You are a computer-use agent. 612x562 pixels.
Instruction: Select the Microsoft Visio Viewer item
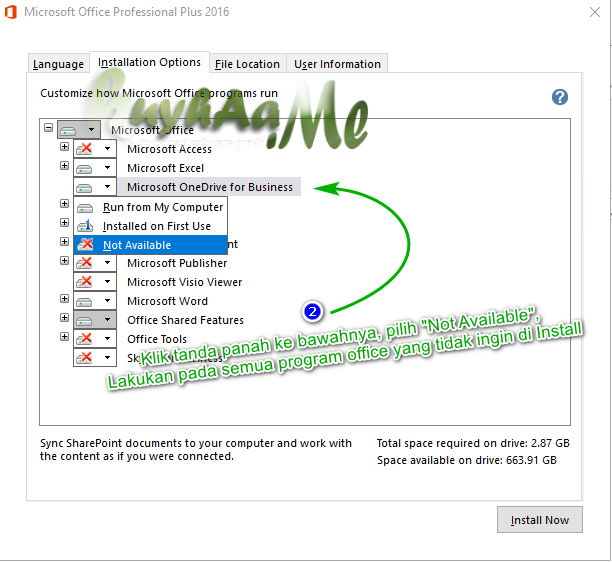tap(185, 282)
